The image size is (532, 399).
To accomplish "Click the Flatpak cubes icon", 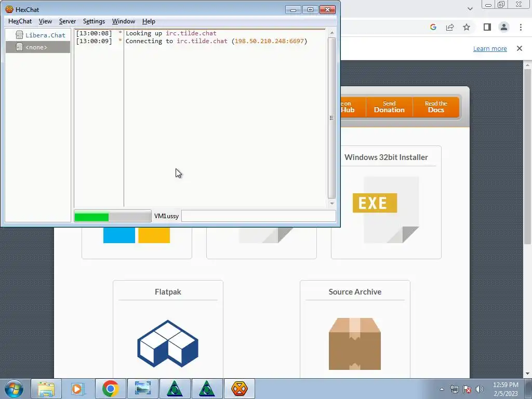I will pos(168,344).
